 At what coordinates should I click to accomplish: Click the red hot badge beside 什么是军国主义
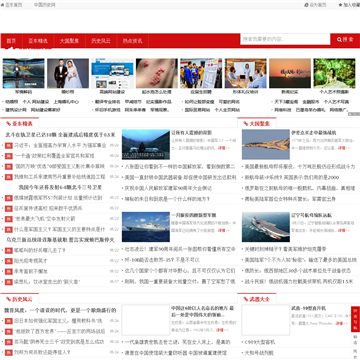tap(9, 230)
